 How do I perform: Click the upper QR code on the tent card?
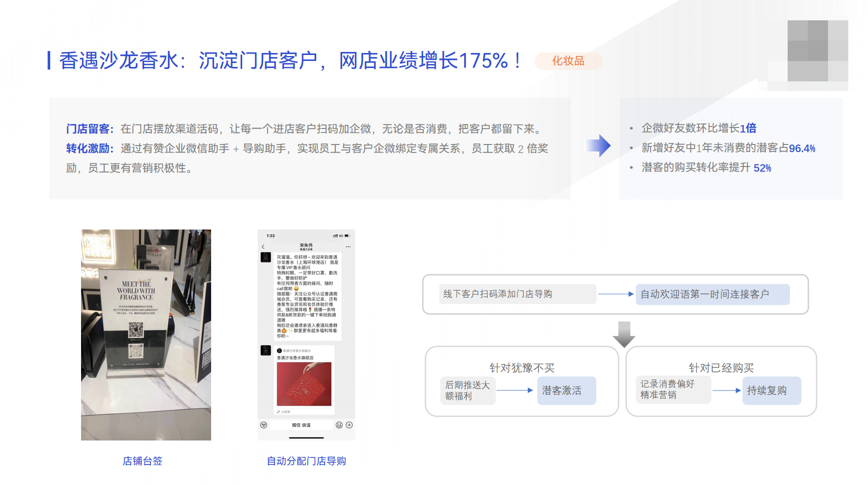(136, 330)
